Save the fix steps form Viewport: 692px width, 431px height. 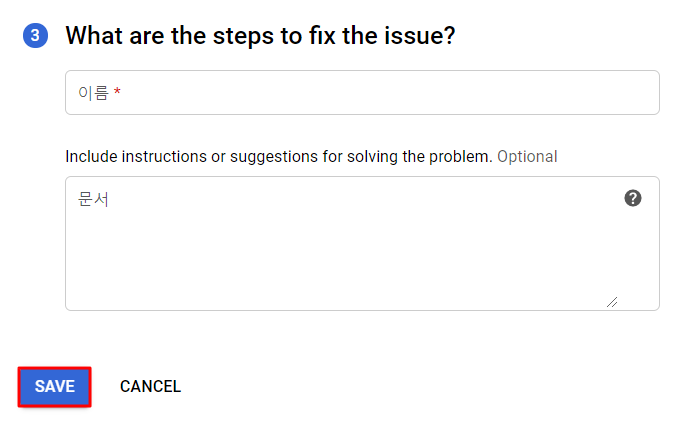pyautogui.click(x=55, y=387)
